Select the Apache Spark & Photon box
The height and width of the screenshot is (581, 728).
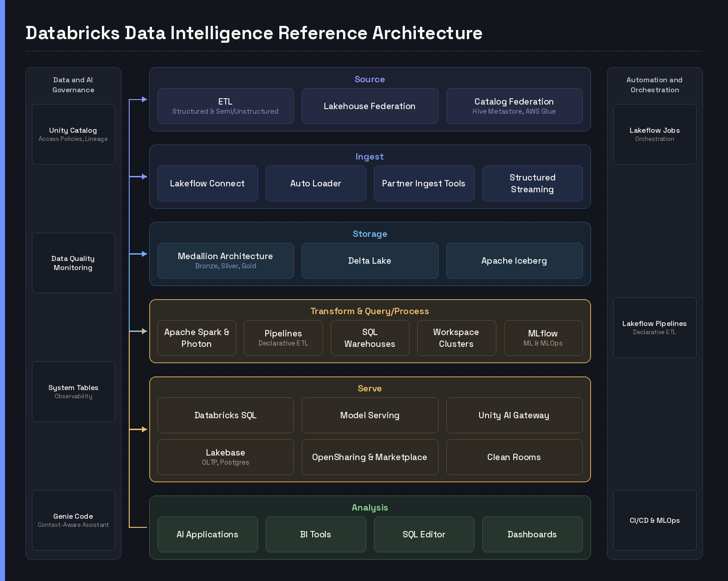[x=197, y=338]
